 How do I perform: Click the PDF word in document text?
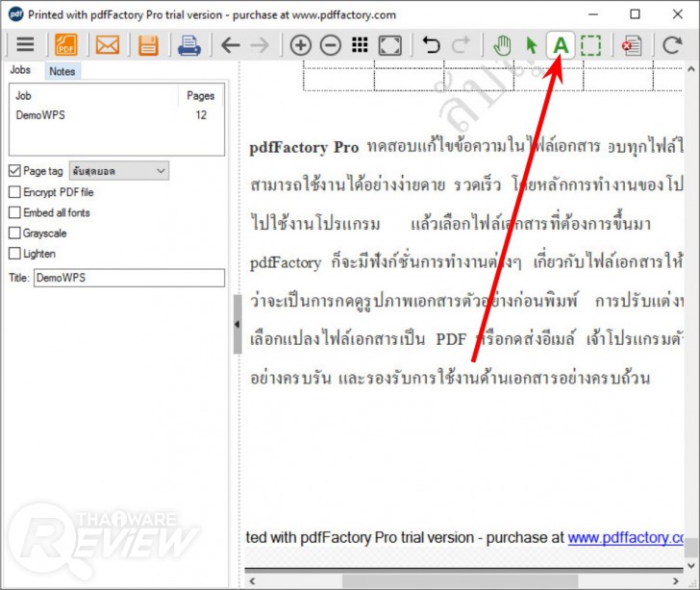451,339
